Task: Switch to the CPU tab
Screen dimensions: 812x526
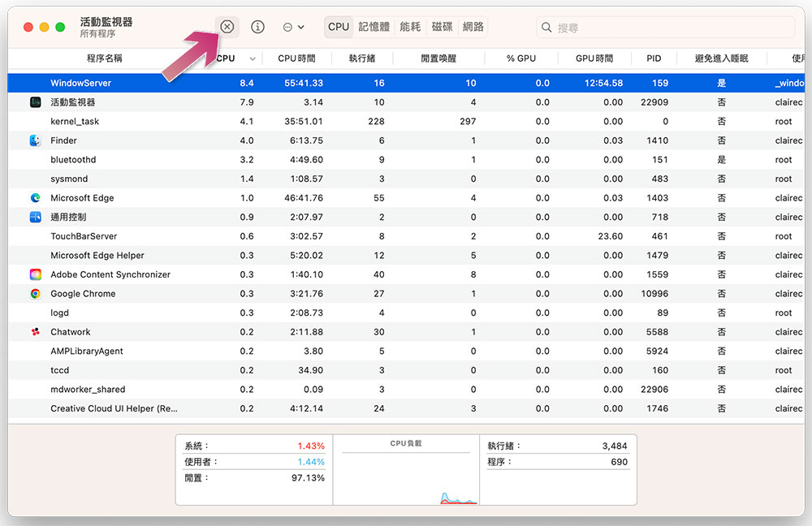Action: click(339, 27)
